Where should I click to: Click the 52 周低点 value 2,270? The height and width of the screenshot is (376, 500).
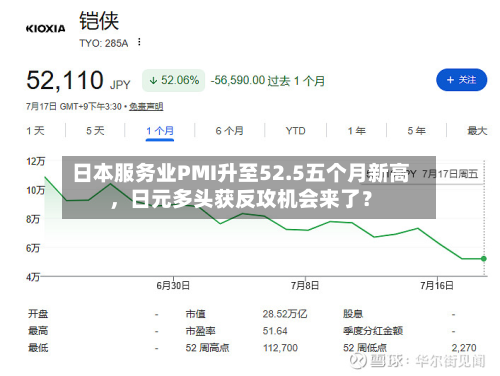(464, 348)
